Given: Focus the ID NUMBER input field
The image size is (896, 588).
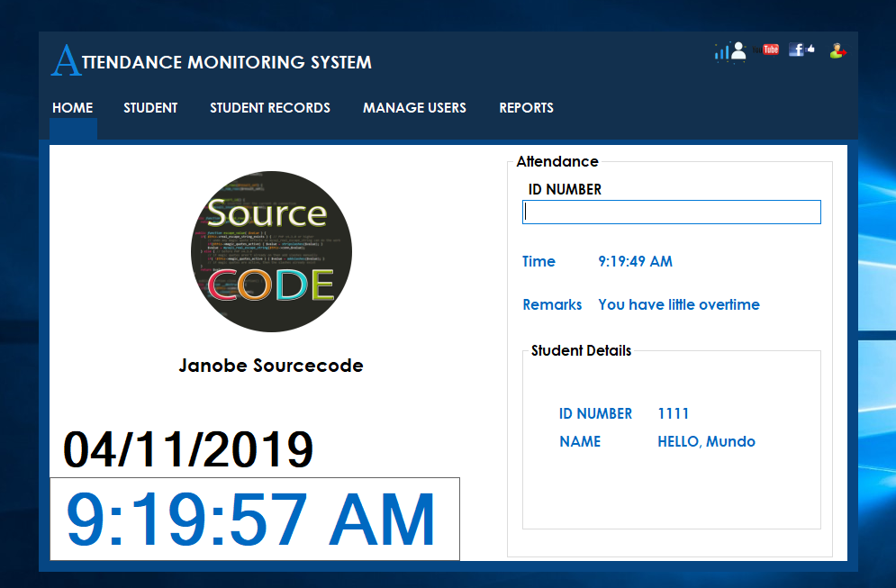Looking at the screenshot, I should click(672, 212).
